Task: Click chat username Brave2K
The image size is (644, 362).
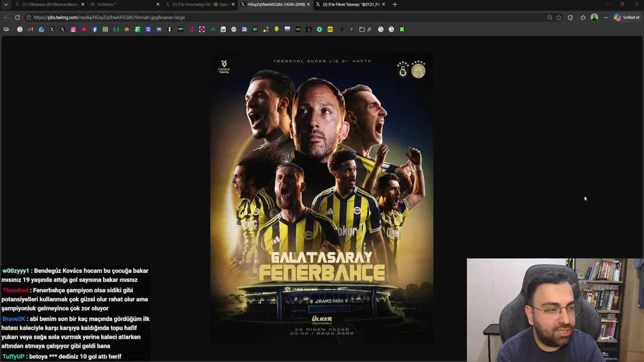Action: coord(14,319)
